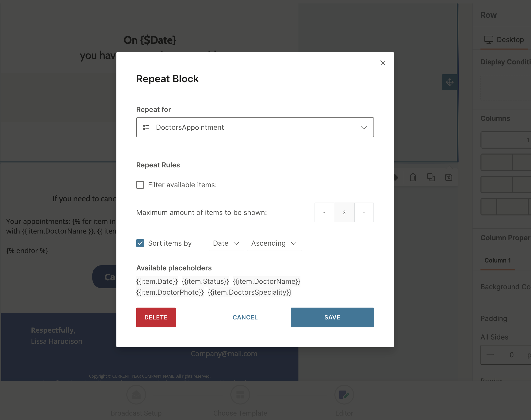The image size is (531, 420).
Task: Open the Editor step icon
Action: (344, 395)
